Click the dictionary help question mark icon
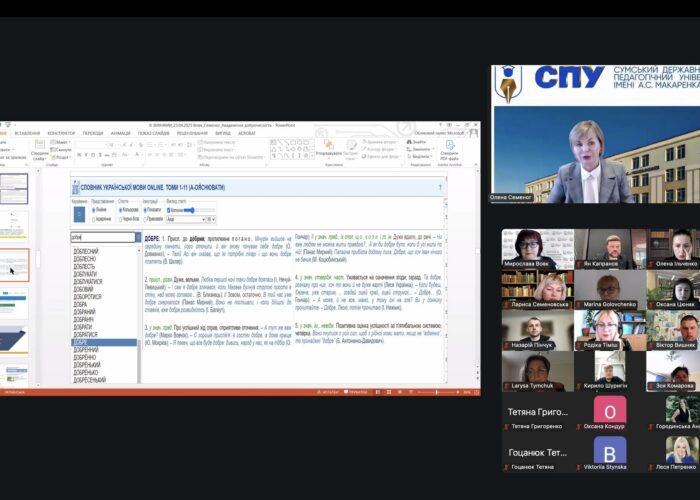The image size is (700, 500). tap(440, 187)
